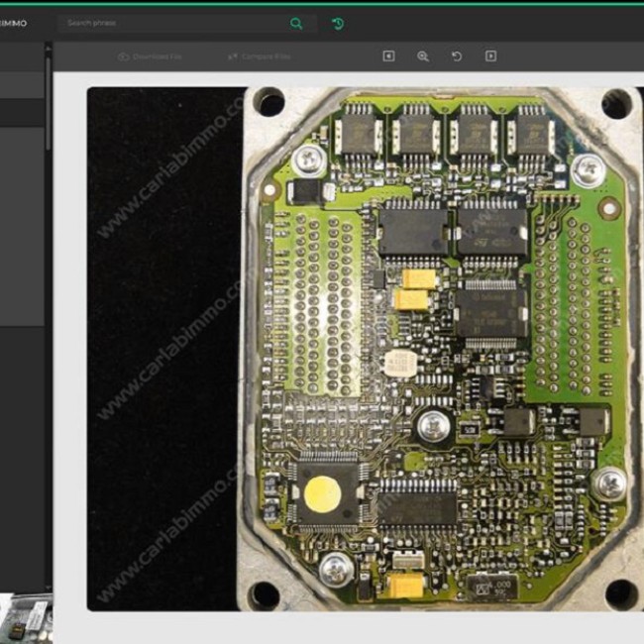The width and height of the screenshot is (644, 644).
Task: Click the scrollbar up arrow in left panel
Action: [49, 49]
